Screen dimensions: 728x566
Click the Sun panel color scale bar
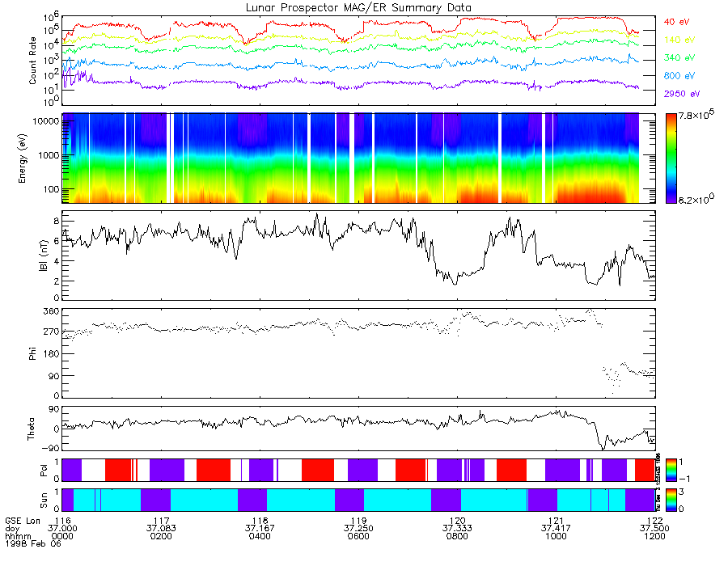(x=671, y=500)
